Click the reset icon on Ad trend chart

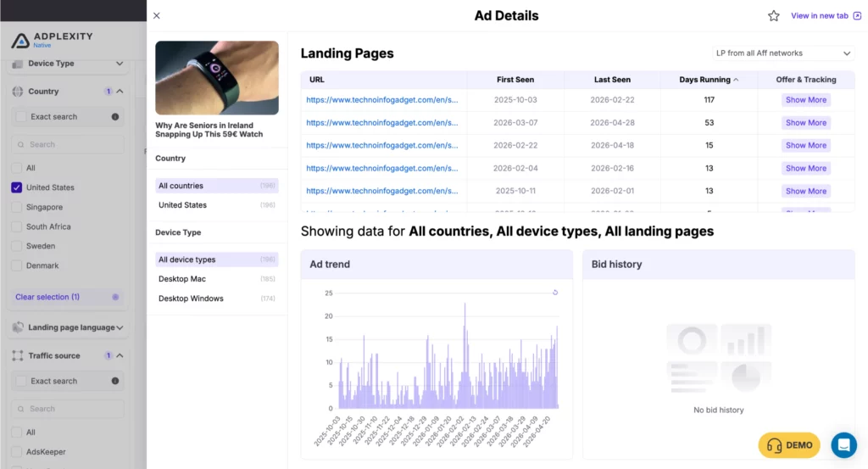coord(555,293)
